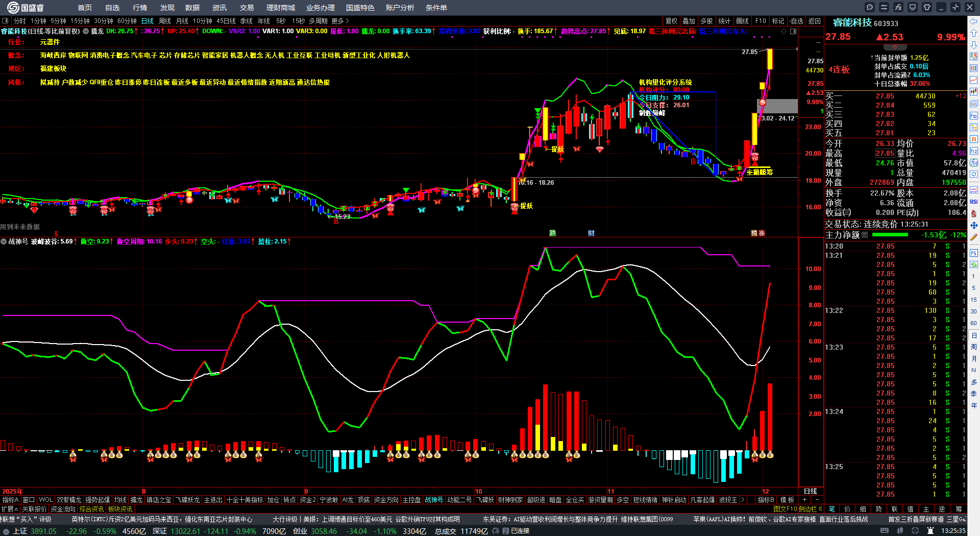Switch chart period to 日线

pos(147,21)
